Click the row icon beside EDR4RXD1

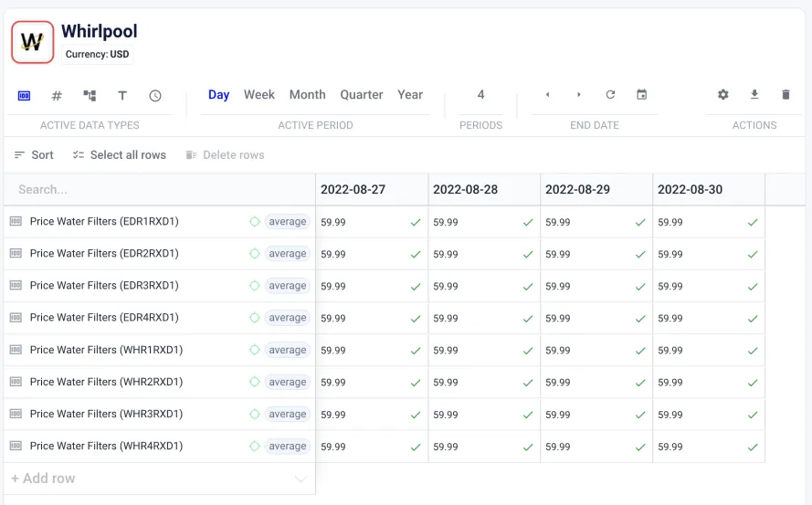coord(16,318)
